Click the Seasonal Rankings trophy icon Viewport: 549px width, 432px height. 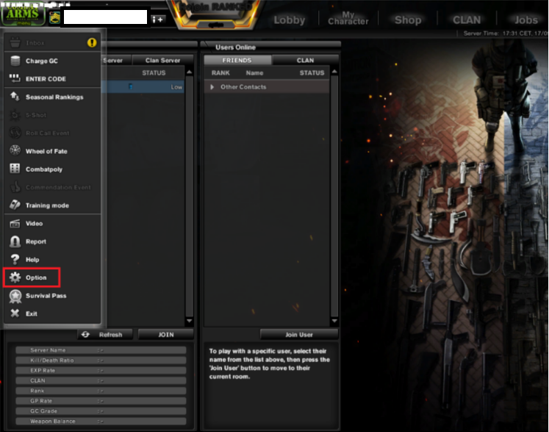click(15, 96)
